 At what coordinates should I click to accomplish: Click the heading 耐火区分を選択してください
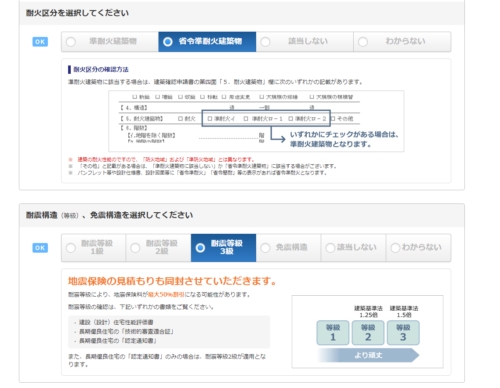[x=77, y=13]
